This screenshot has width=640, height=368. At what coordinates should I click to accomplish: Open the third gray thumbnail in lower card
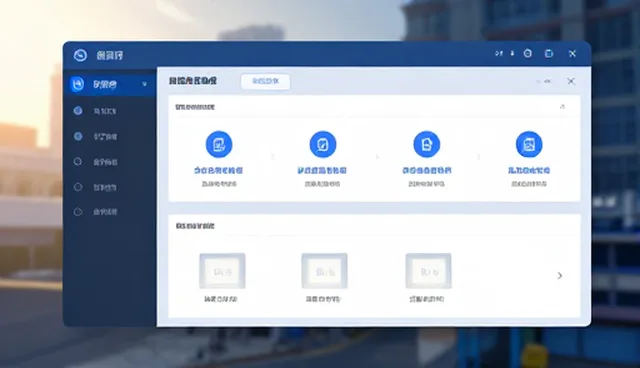(x=428, y=271)
